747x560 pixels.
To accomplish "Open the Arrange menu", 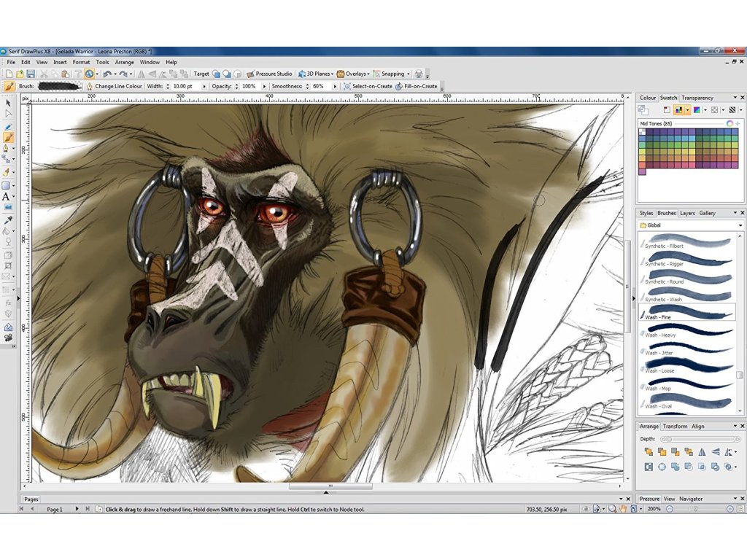I will click(123, 62).
